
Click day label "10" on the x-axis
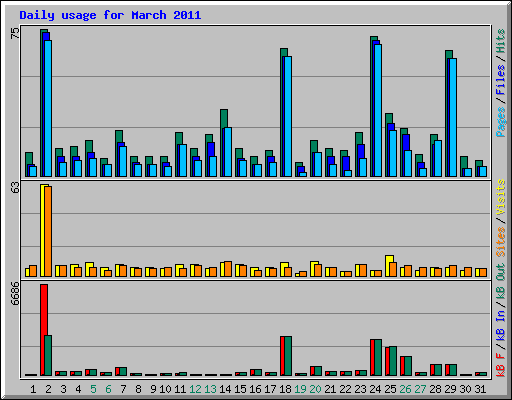tap(165, 389)
